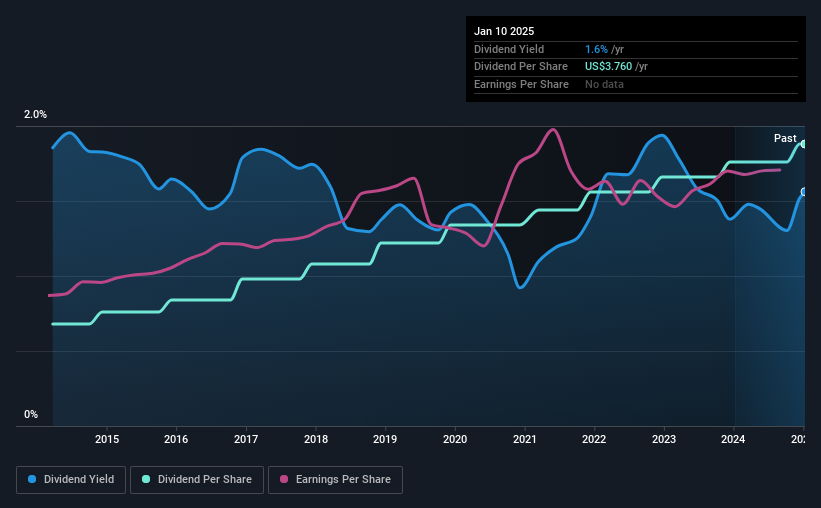Toggle the Dividend Yield legend button
Viewport: 821px width, 508px height.
point(71,480)
